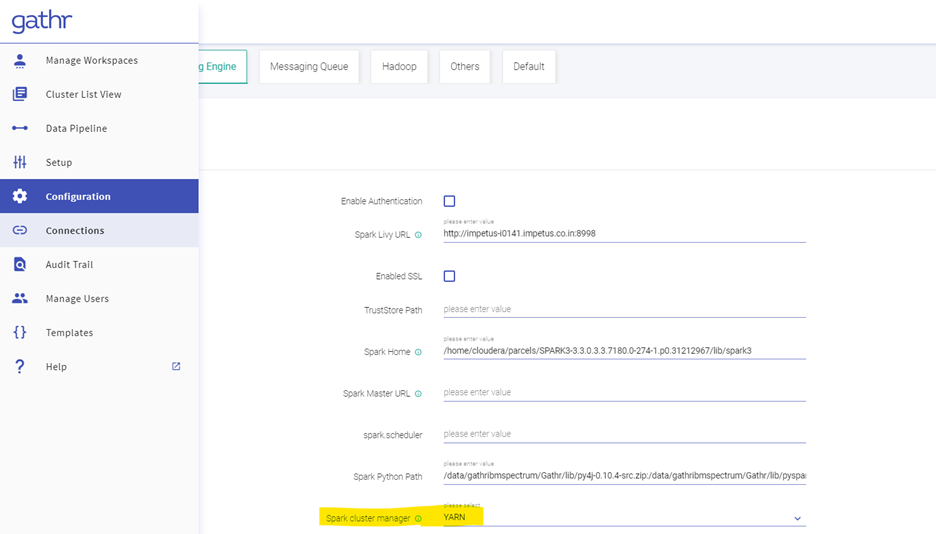
Task: Click the Help question mark icon
Action: [x=20, y=366]
